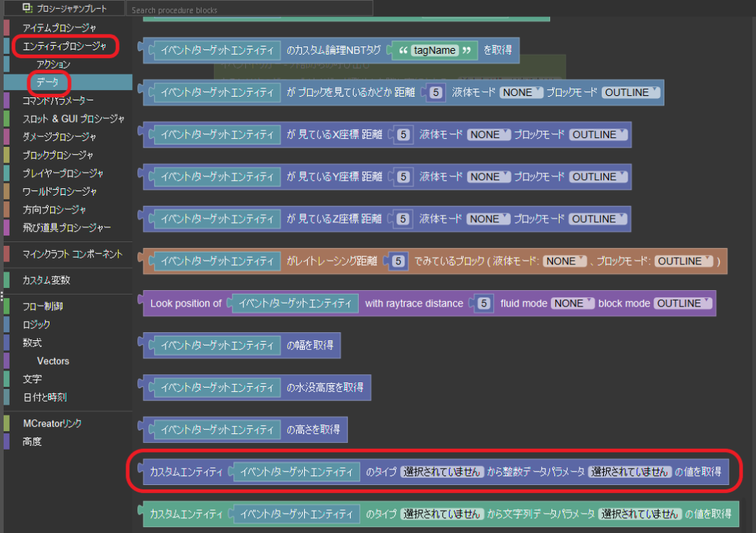Open type 選択されていません dropdown in 整数データパラメータ block

pos(442,472)
